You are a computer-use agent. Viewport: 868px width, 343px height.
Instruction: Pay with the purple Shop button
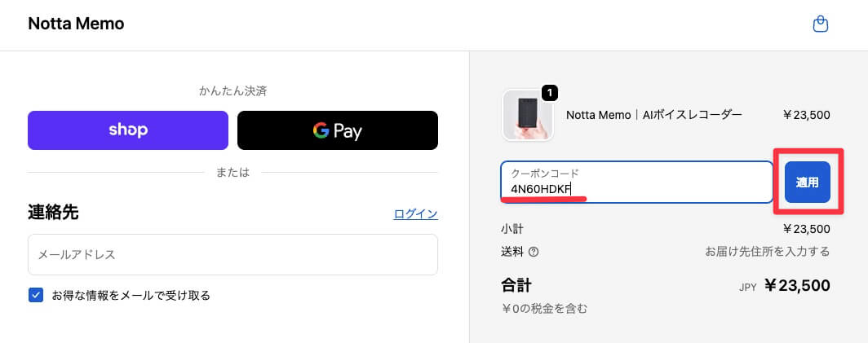pyautogui.click(x=127, y=130)
